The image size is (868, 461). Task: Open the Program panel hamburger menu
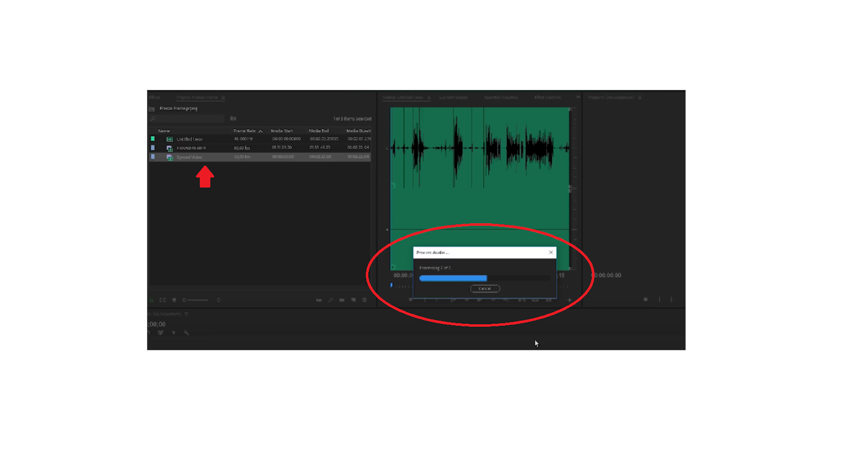[x=640, y=98]
